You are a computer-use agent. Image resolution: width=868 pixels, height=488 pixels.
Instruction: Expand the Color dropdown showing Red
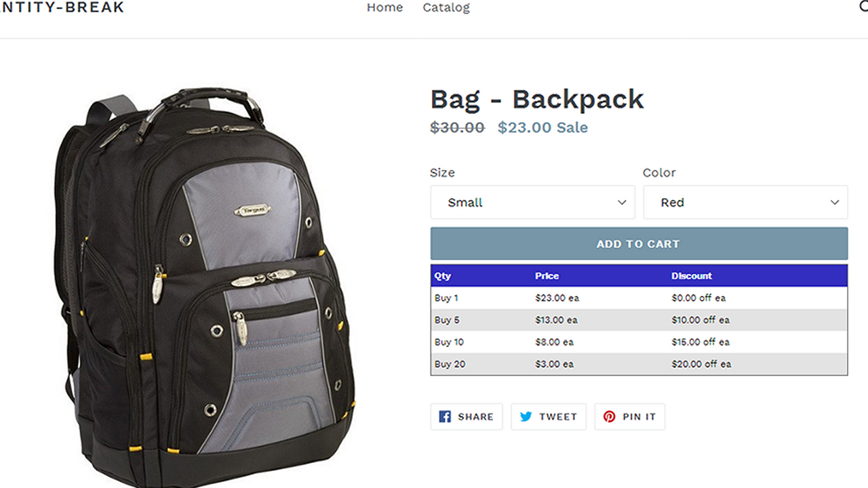click(745, 202)
